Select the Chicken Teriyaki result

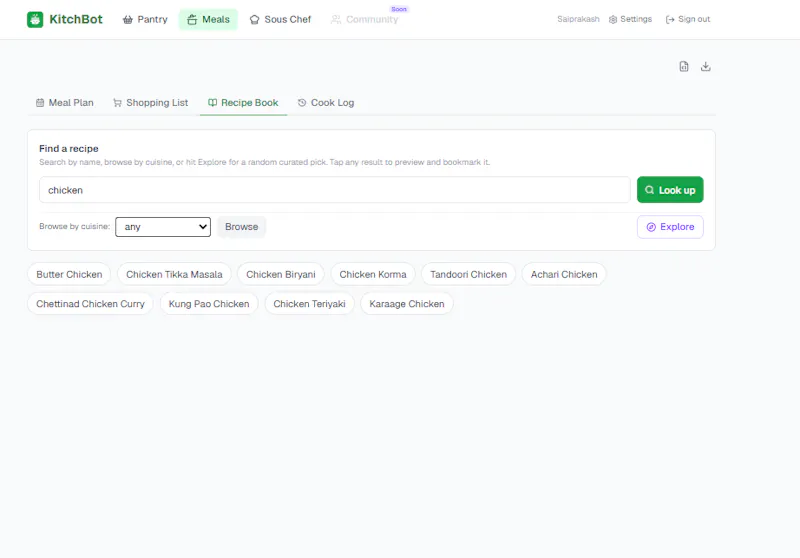(309, 304)
